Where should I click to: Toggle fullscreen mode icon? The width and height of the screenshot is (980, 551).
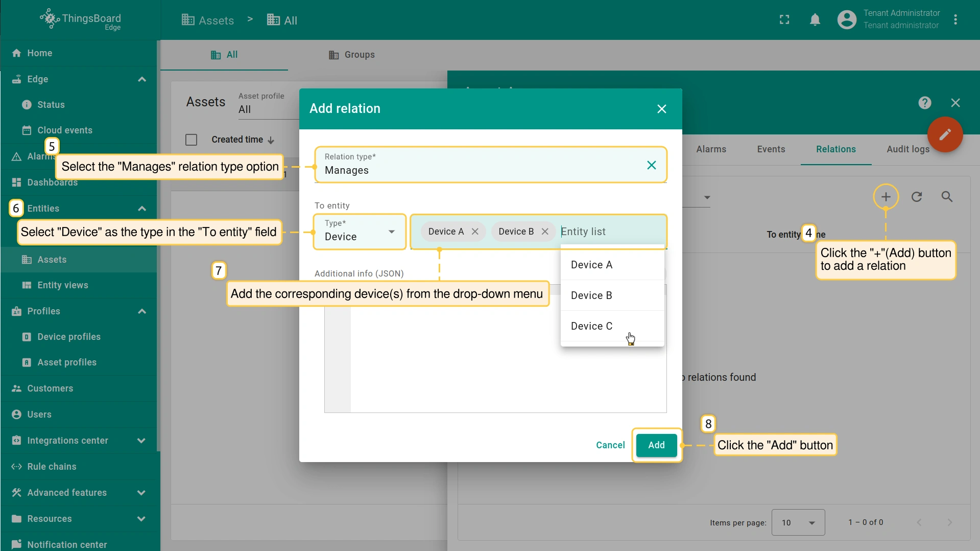pyautogui.click(x=784, y=20)
